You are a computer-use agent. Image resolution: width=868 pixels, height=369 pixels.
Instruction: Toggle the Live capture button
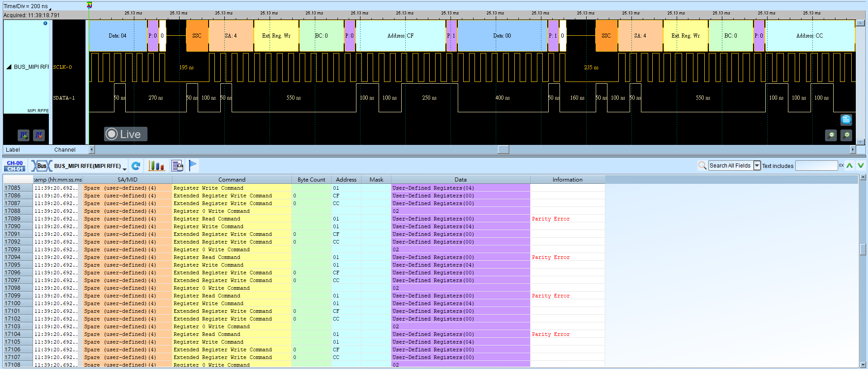click(x=126, y=134)
